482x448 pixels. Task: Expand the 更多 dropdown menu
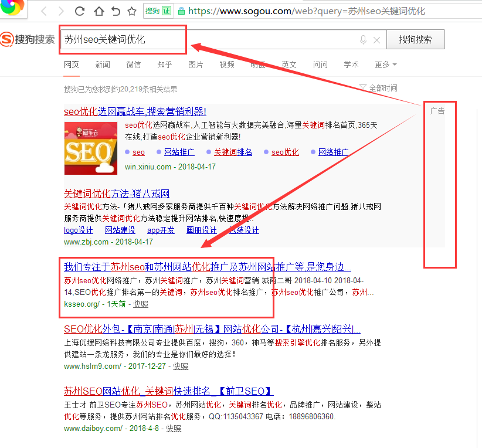coord(386,65)
